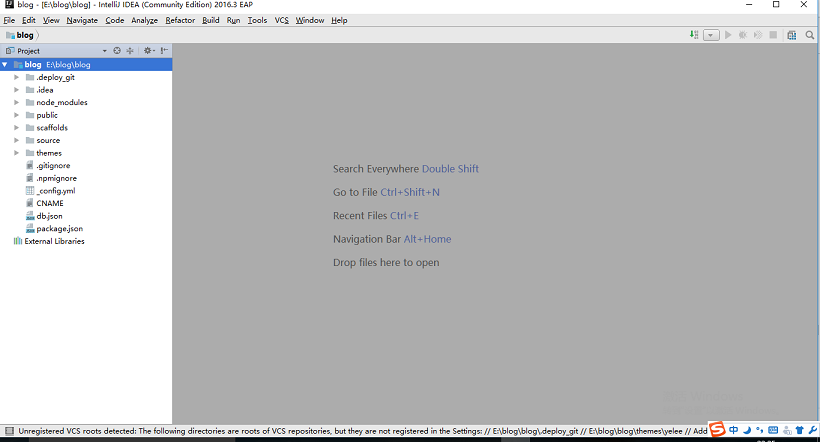Open the Help menu
This screenshot has height=442, width=820.
pyautogui.click(x=339, y=20)
